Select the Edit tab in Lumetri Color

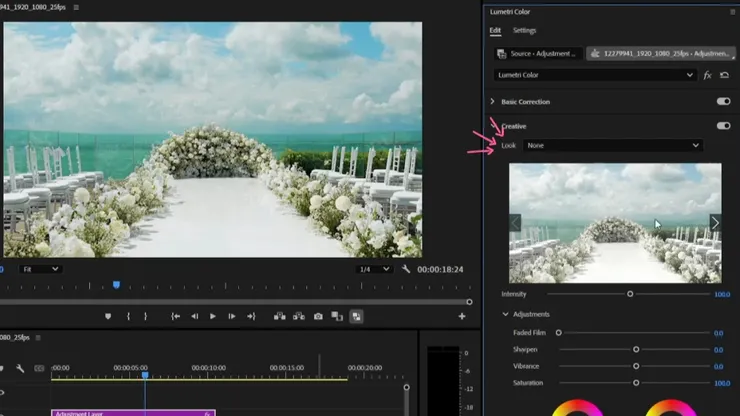495,31
